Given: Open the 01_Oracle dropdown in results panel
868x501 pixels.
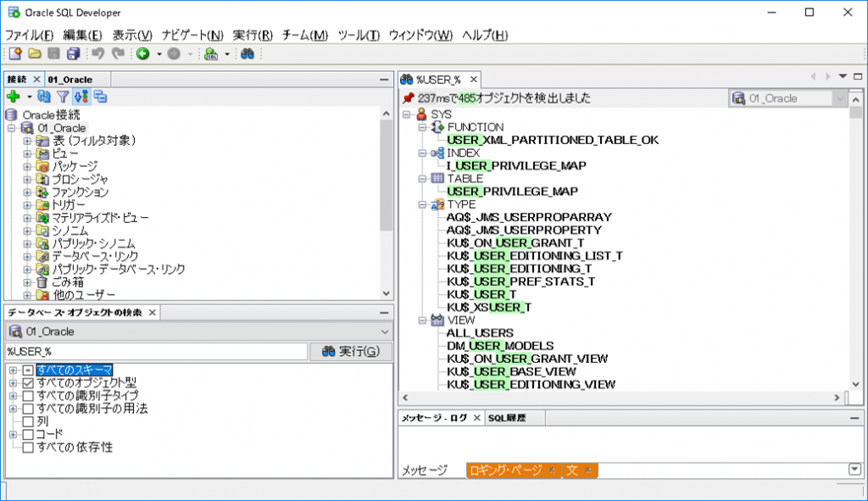Looking at the screenshot, I should coord(840,98).
